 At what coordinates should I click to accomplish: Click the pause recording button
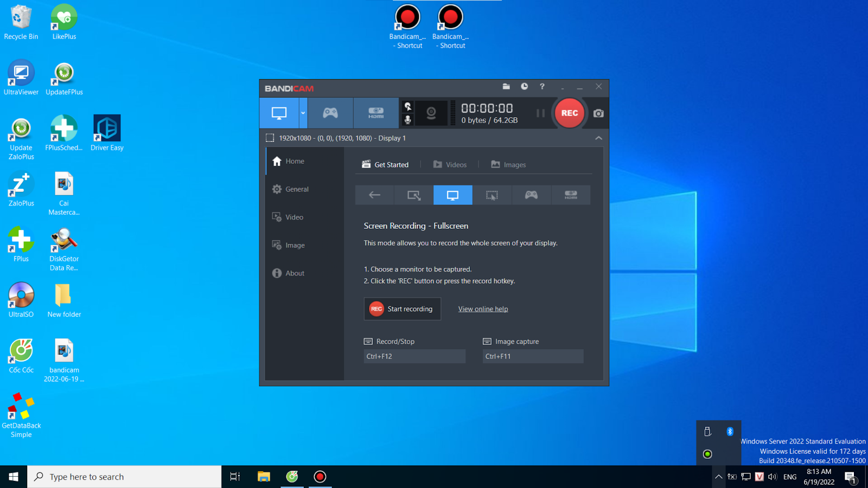(540, 113)
